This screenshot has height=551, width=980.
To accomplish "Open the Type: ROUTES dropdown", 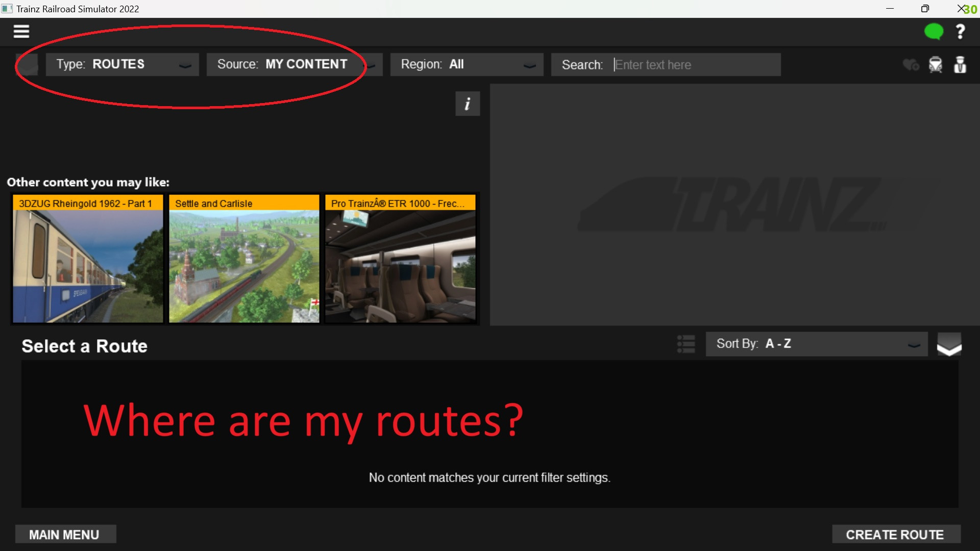I will [122, 65].
